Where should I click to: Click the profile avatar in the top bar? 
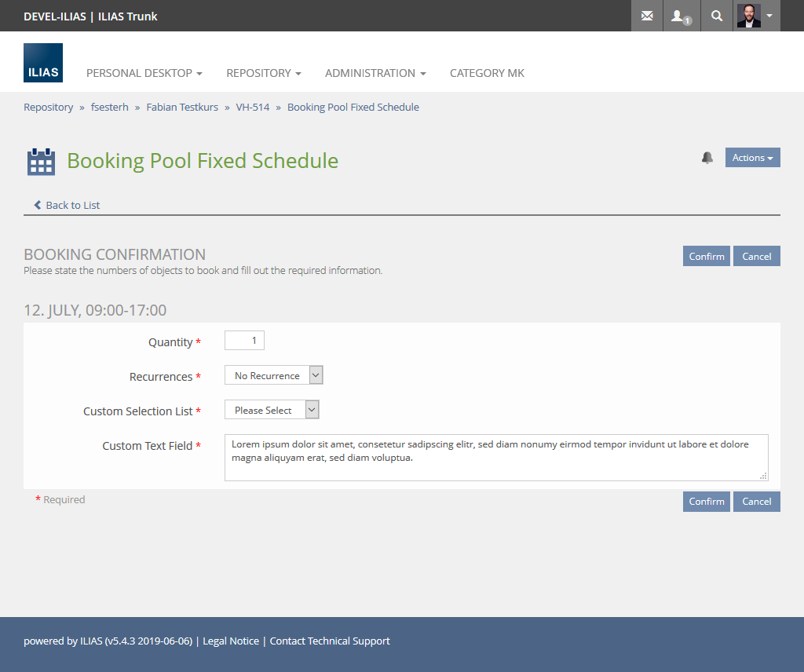pos(747,16)
